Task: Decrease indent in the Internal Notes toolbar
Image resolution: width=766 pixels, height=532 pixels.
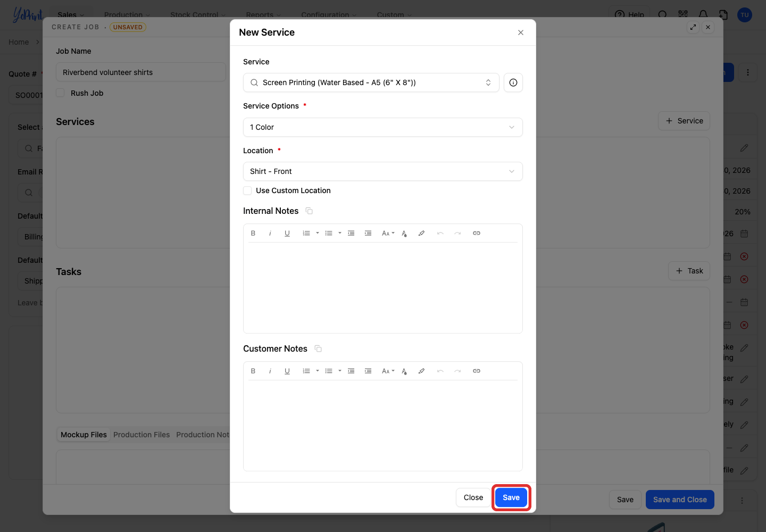Action: (x=351, y=233)
